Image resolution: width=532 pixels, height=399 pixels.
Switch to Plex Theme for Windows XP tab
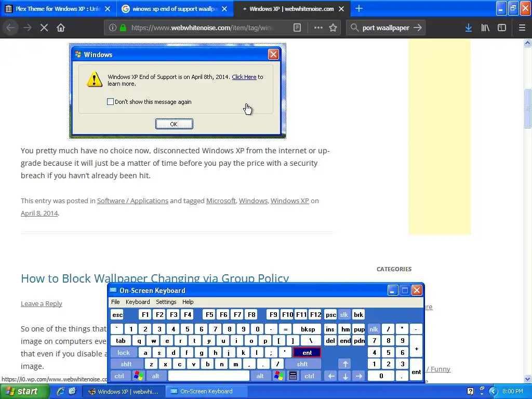[58, 9]
